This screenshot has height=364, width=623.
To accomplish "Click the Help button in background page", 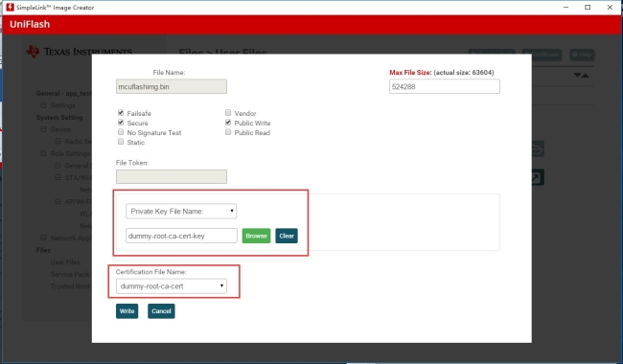I will [582, 55].
